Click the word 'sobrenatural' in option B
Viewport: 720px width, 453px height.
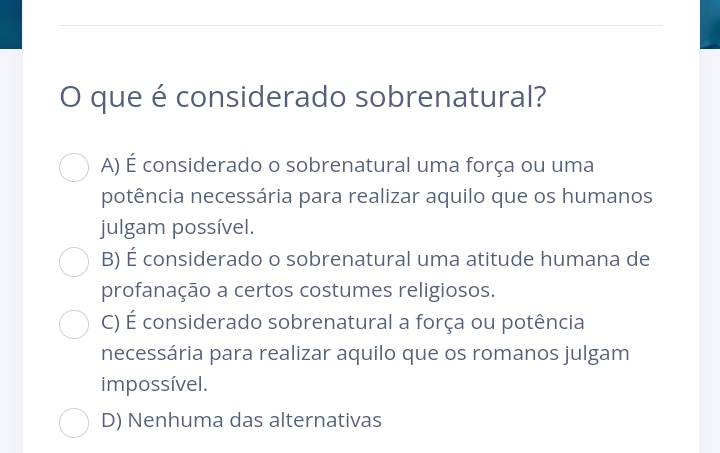tap(349, 259)
